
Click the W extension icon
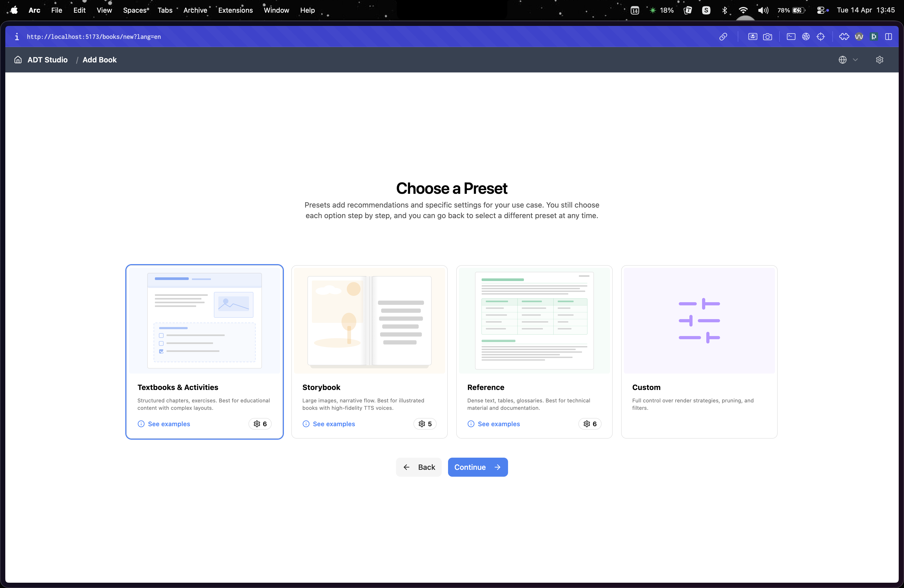coord(859,36)
